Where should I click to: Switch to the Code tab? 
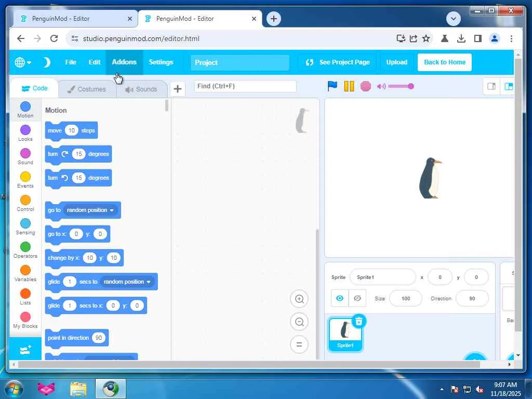(34, 88)
